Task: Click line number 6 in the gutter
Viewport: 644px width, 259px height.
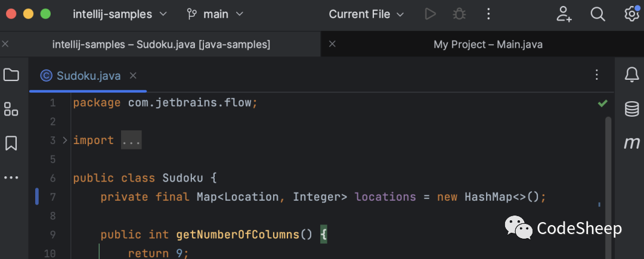Action: point(52,178)
